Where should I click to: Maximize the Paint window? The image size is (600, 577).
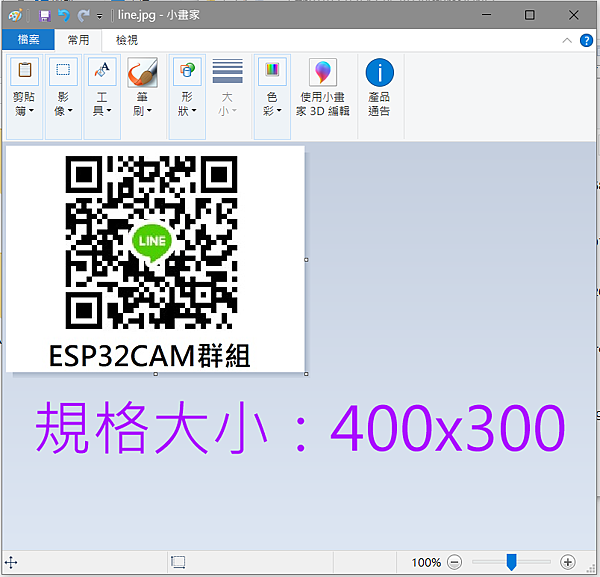(x=530, y=15)
